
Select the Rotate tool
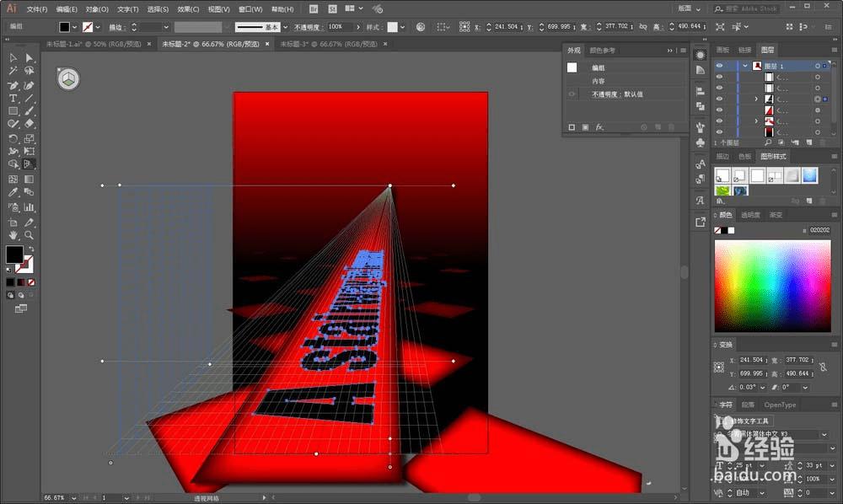(13, 138)
